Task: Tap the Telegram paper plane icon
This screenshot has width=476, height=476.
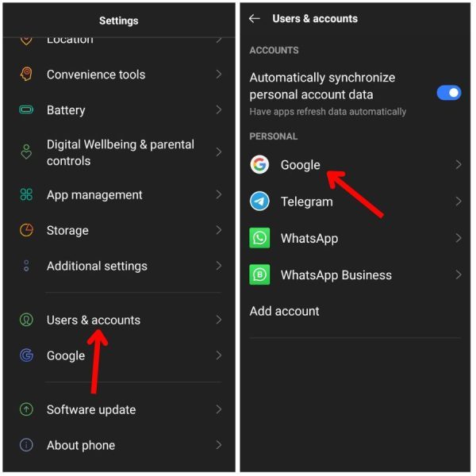Action: click(259, 202)
